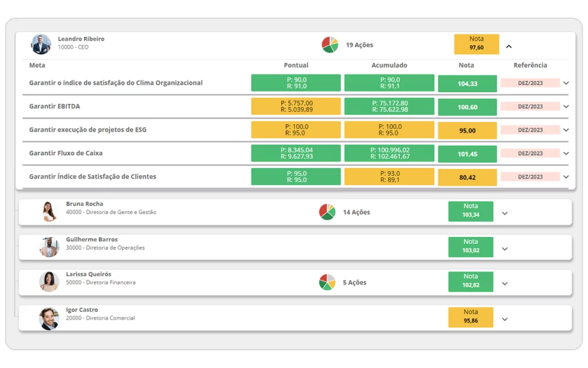Expand Larissa Queirós' card
The image size is (588, 368).
click(x=505, y=284)
